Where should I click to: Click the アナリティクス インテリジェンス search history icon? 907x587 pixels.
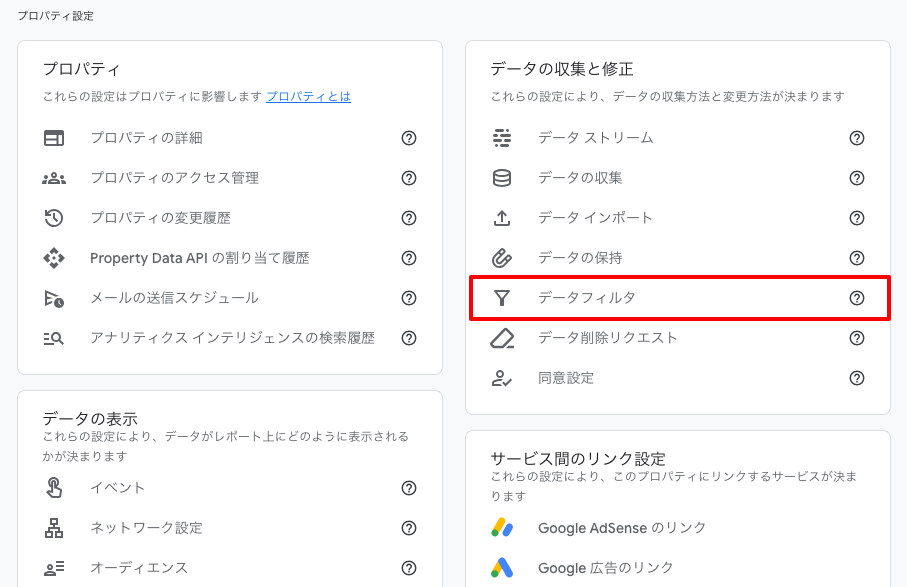pos(54,338)
